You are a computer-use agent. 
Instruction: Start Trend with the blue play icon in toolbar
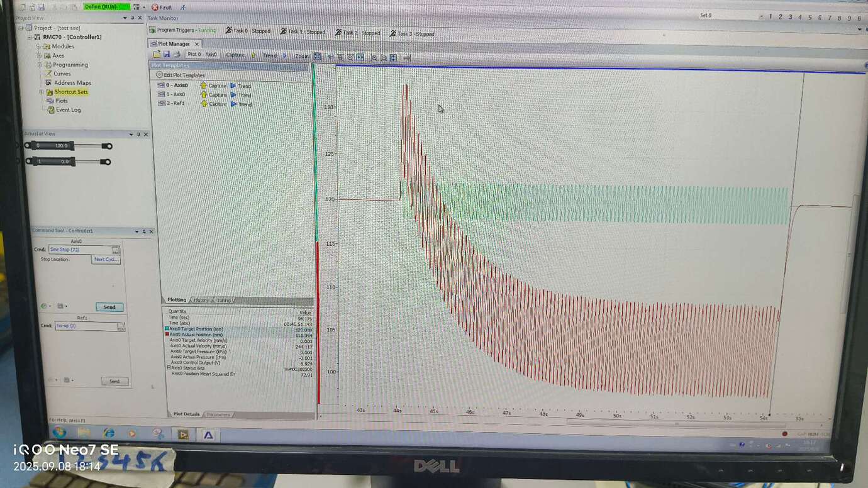point(285,55)
